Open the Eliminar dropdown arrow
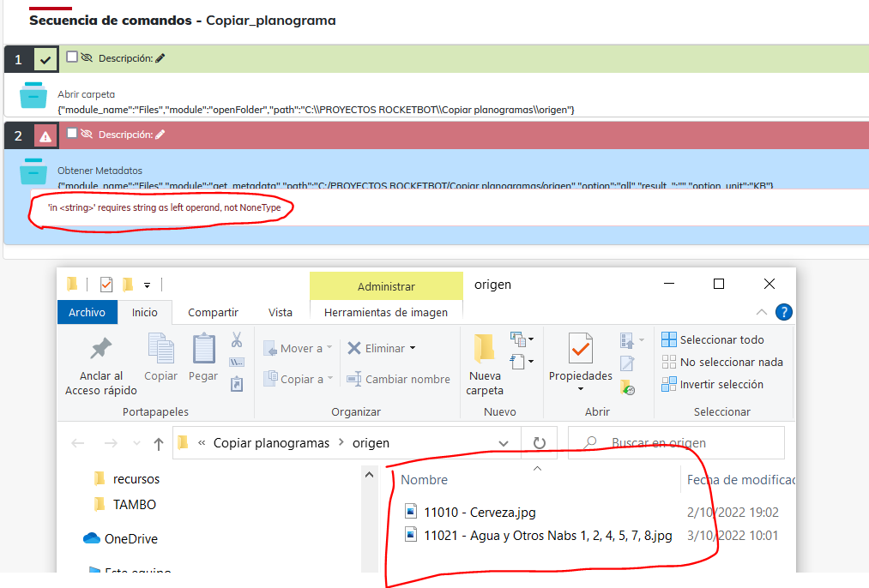Image resolution: width=869 pixels, height=588 pixels. (x=413, y=348)
